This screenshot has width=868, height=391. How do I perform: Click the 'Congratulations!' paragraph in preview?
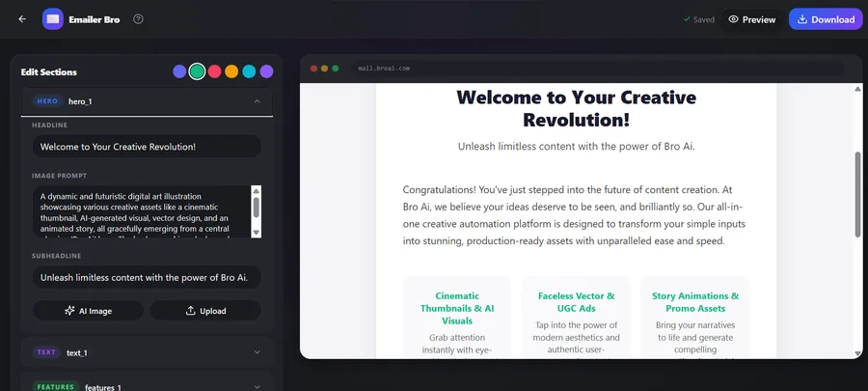coord(574,215)
